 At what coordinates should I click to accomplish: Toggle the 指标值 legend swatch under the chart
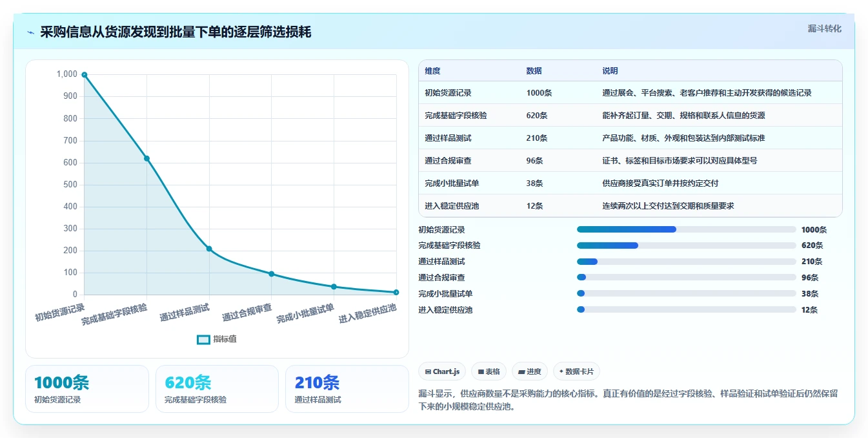click(203, 339)
